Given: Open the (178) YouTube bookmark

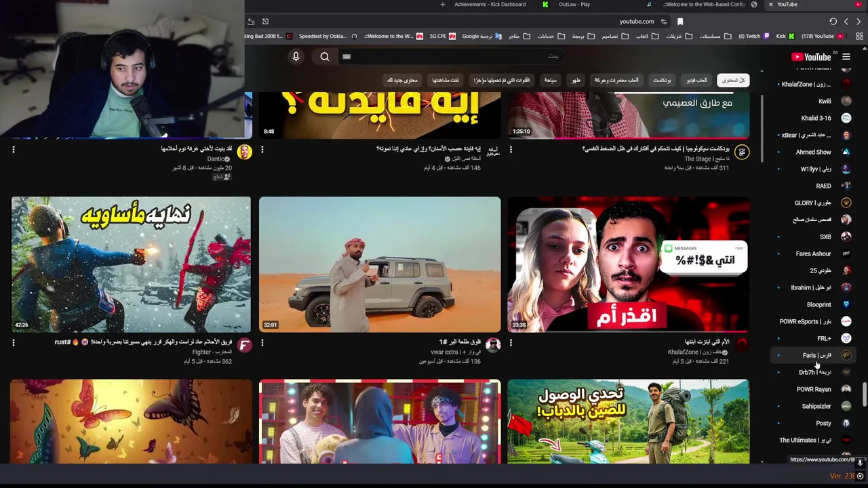Looking at the screenshot, I should 823,36.
